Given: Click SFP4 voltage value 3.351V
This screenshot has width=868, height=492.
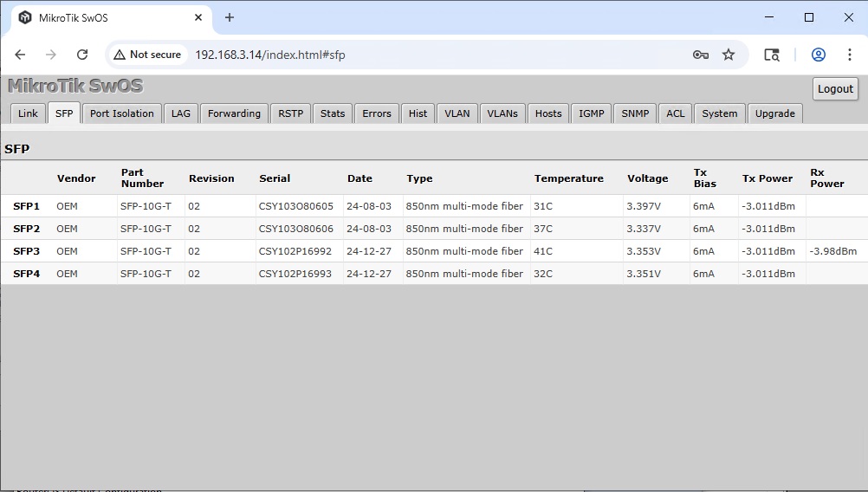Looking at the screenshot, I should (x=644, y=274).
